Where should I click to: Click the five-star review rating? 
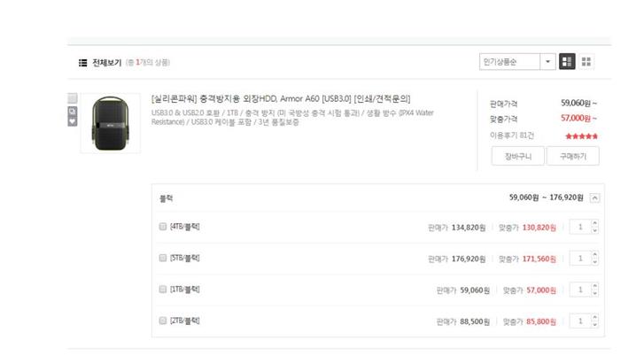coord(581,135)
